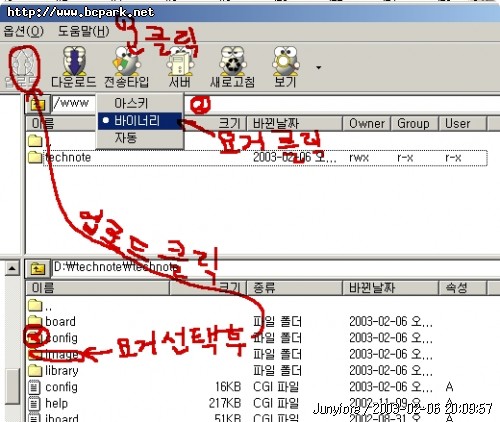Select the iboard CGI file 51KB
500x422 pixels.
coord(53,418)
